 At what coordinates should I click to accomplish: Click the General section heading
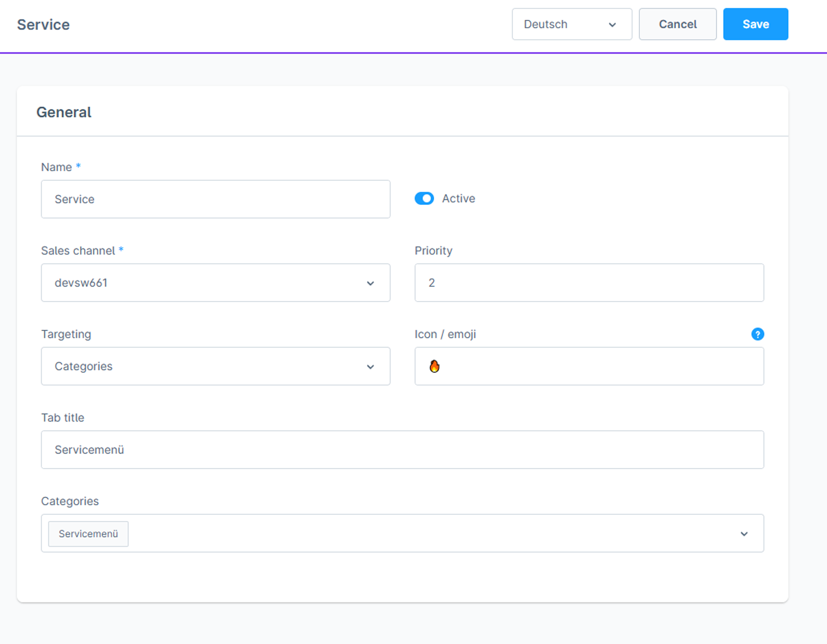(x=64, y=112)
